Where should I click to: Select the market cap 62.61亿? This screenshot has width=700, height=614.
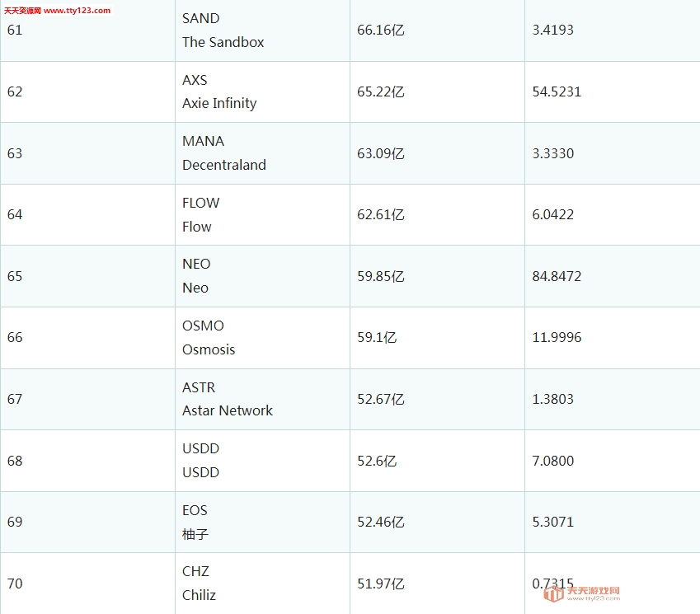click(381, 214)
